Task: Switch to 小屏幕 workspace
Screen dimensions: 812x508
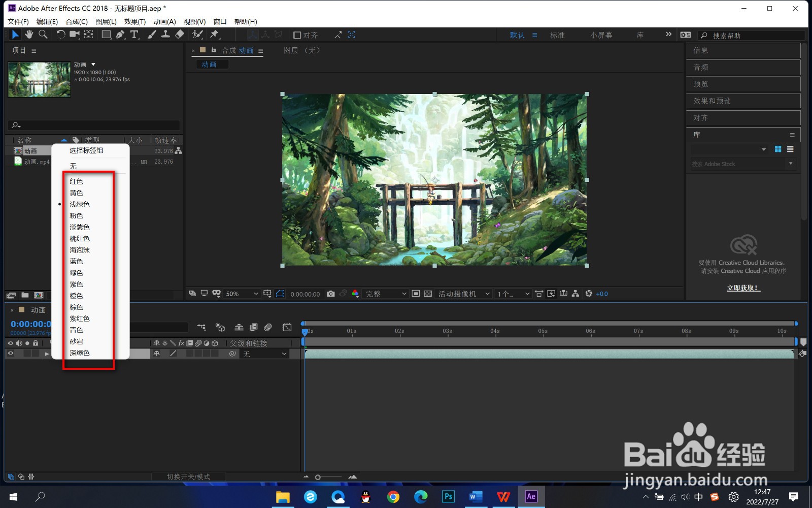Action: click(601, 35)
